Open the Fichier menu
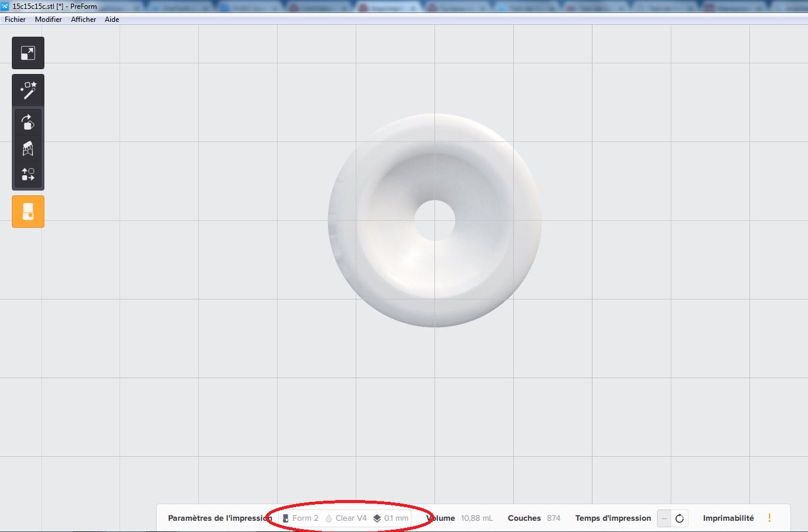808x532 pixels. click(15, 20)
